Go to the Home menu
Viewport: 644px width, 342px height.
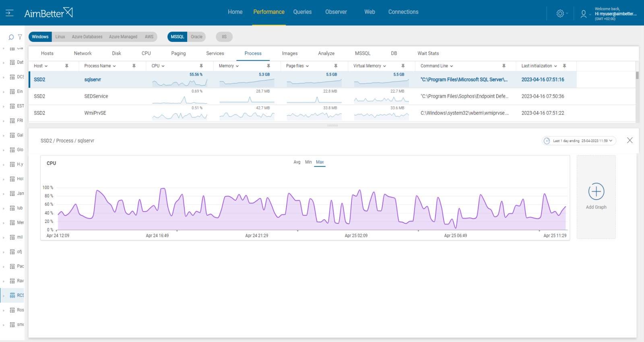coord(235,12)
